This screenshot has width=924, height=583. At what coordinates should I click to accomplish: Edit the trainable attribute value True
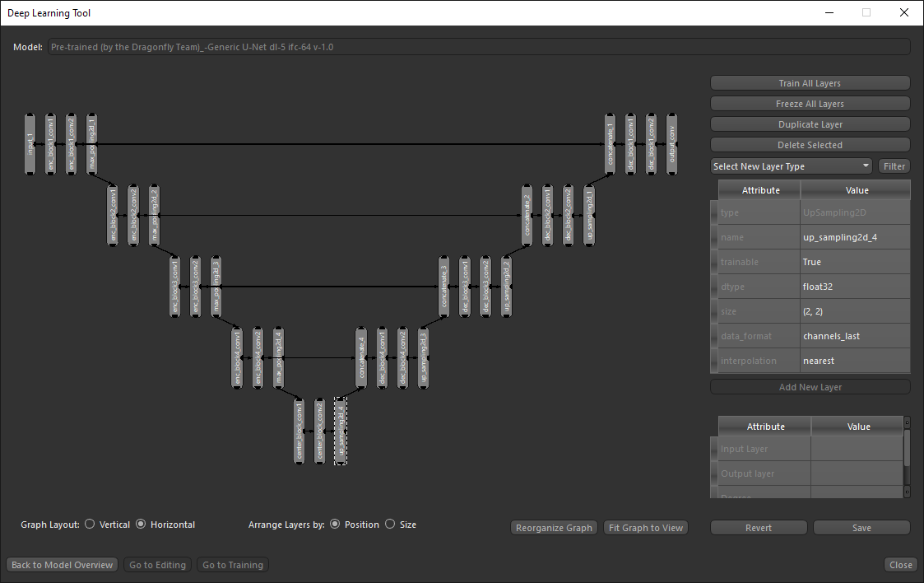855,262
